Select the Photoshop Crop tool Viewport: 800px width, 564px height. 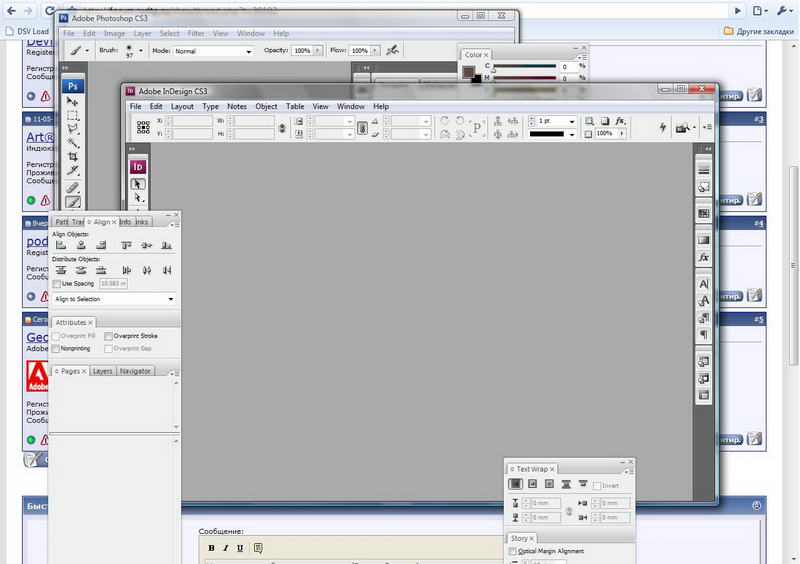(72, 156)
